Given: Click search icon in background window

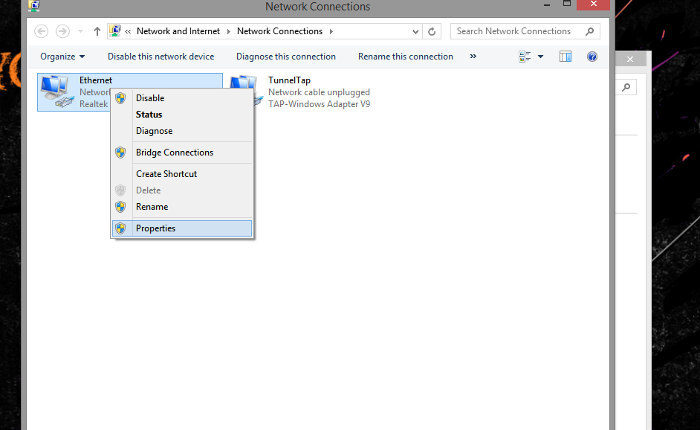Looking at the screenshot, I should click(x=626, y=87).
